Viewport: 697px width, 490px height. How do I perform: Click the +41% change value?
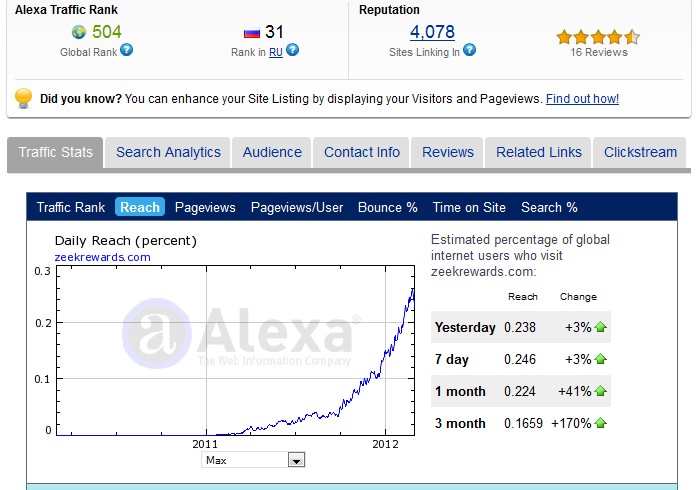(x=574, y=391)
